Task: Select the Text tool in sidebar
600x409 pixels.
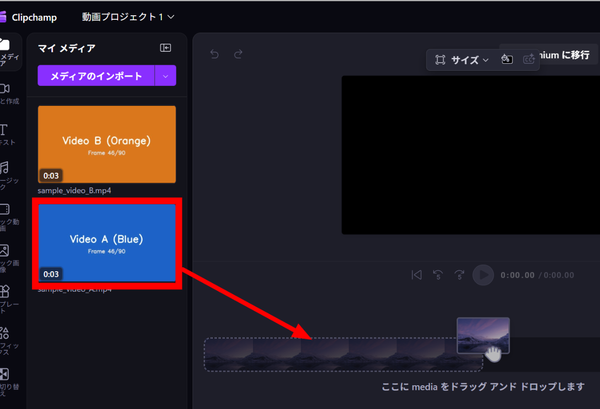Action: tap(7, 135)
